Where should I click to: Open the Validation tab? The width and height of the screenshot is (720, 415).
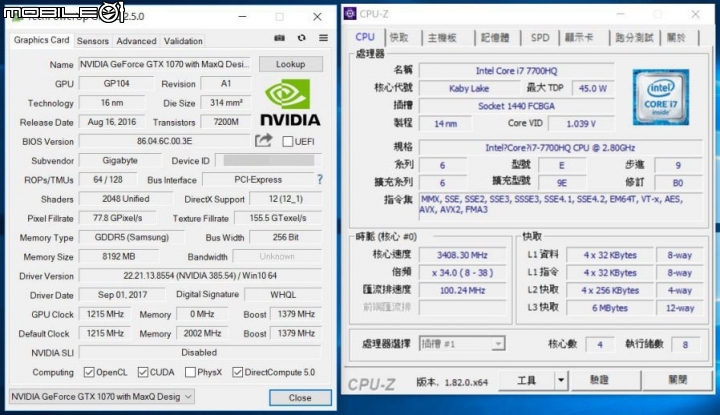[183, 41]
